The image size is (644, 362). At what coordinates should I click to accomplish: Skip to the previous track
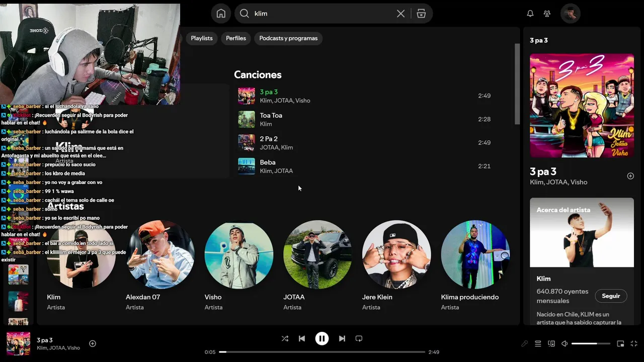point(302,338)
